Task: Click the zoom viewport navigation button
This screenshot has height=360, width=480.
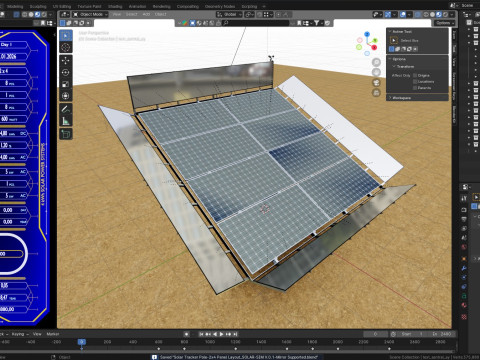Action: tap(376, 62)
